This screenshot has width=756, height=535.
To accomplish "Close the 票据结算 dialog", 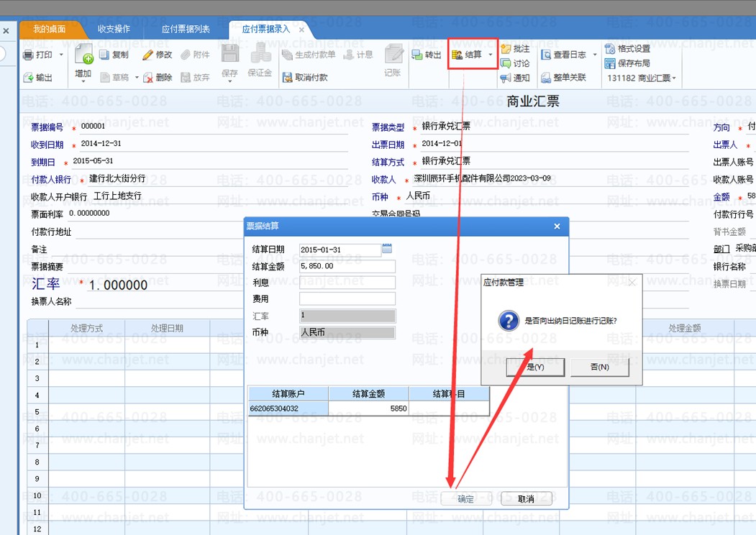I will click(557, 226).
